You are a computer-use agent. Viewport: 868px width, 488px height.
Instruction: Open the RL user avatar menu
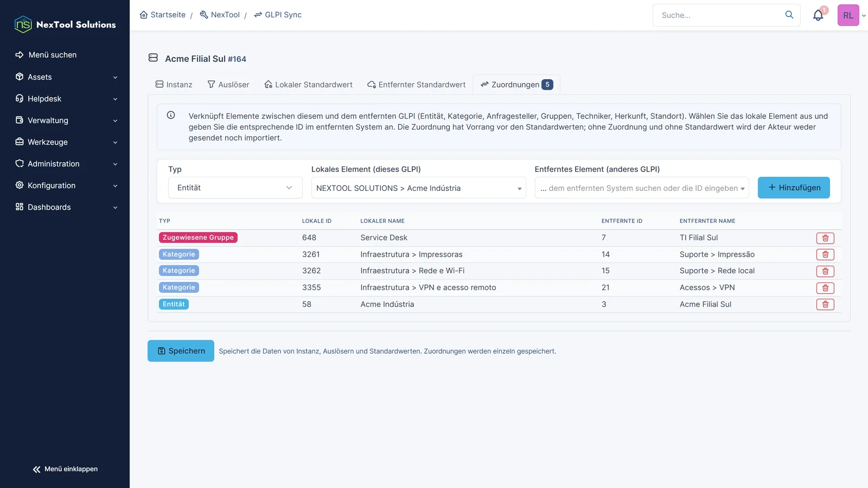pyautogui.click(x=848, y=15)
